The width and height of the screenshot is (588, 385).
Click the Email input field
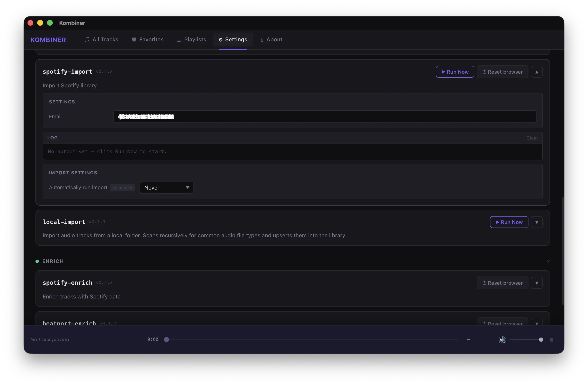pos(325,116)
